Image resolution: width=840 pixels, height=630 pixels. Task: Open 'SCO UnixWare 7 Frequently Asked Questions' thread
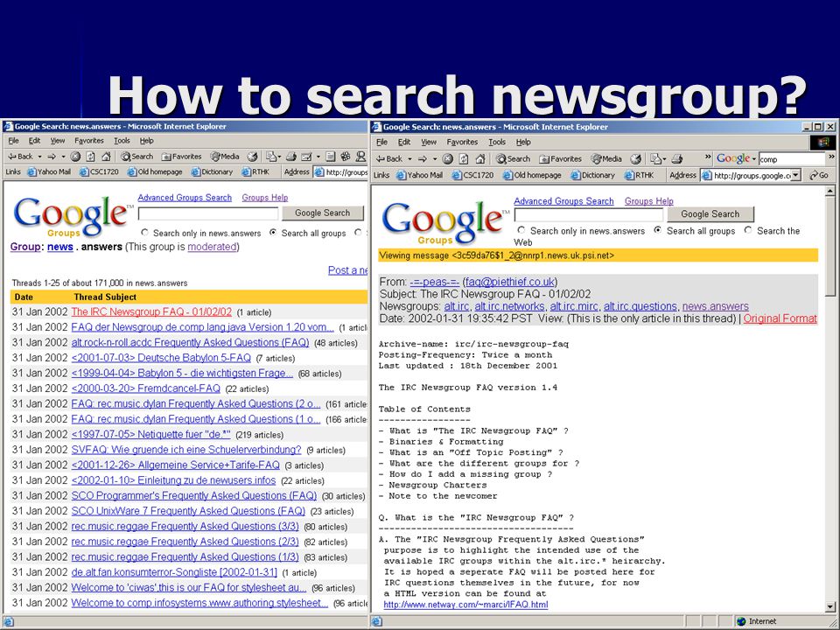188,511
